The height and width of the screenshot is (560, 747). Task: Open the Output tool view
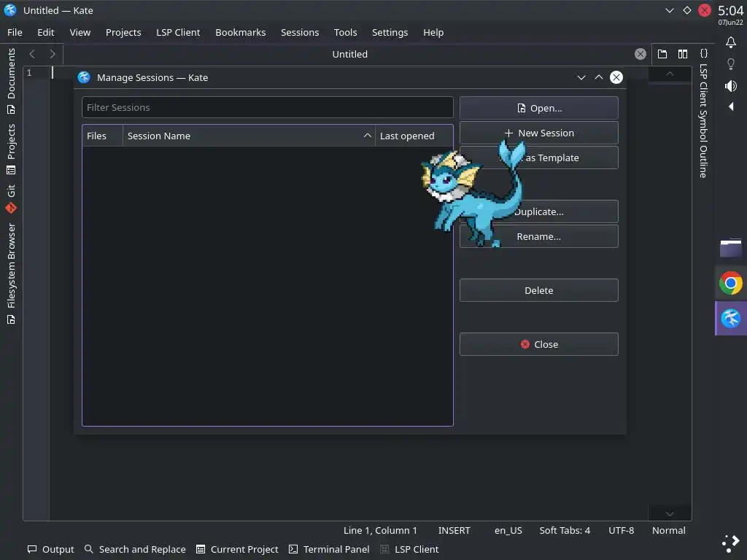(x=51, y=549)
